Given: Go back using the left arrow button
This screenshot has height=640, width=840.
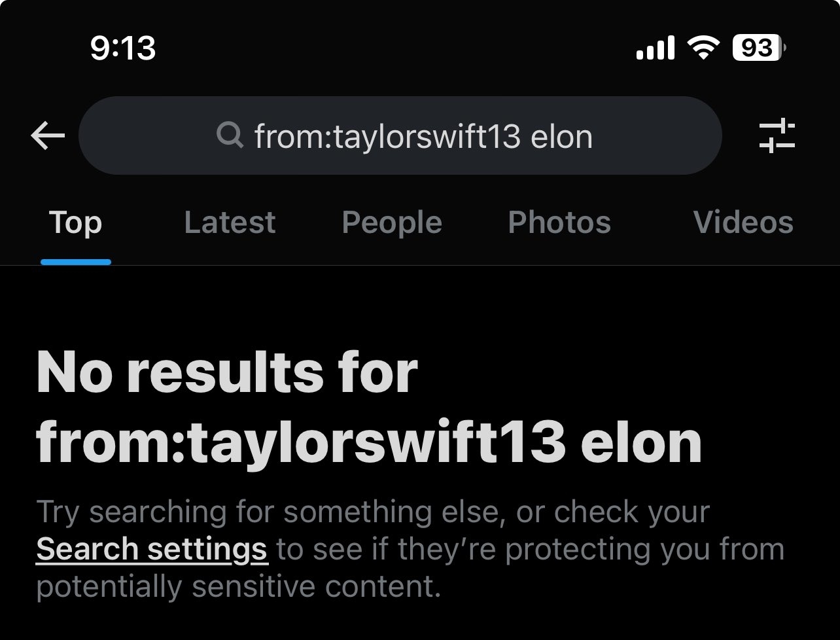Looking at the screenshot, I should coord(47,136).
